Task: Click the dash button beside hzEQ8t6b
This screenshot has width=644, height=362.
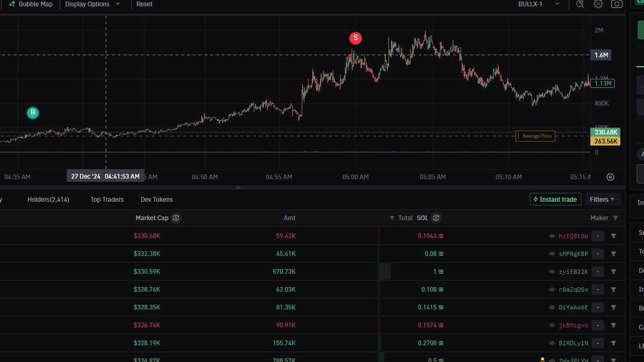Action: point(598,236)
